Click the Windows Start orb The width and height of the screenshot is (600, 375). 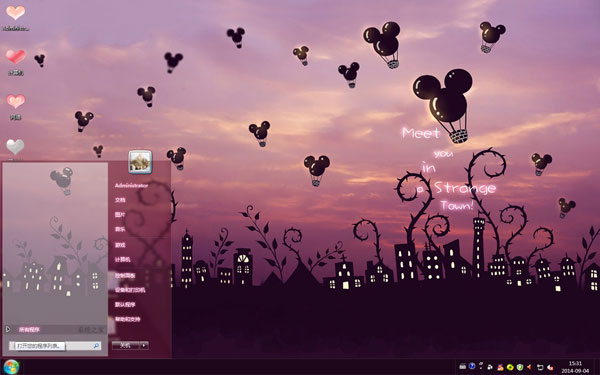click(x=11, y=367)
